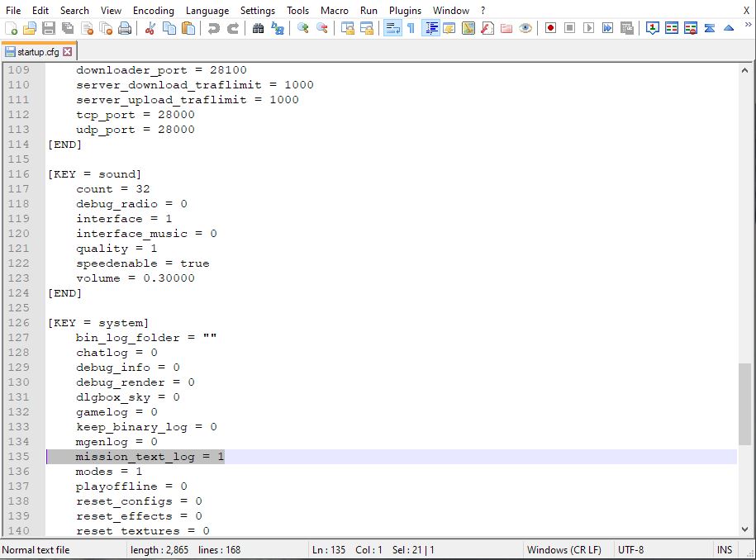
Task: Toggle Show All Characters pilcrow icon
Action: [411, 28]
